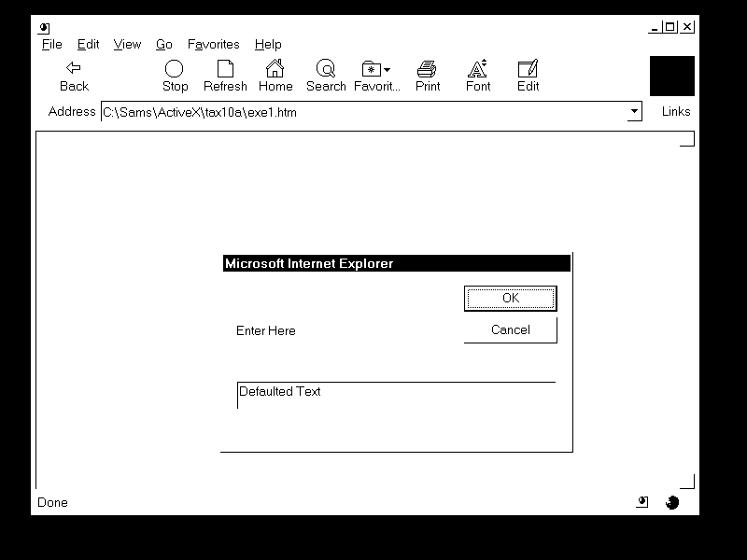747x560 pixels.
Task: Click the Font size toolbar icon
Action: (477, 68)
